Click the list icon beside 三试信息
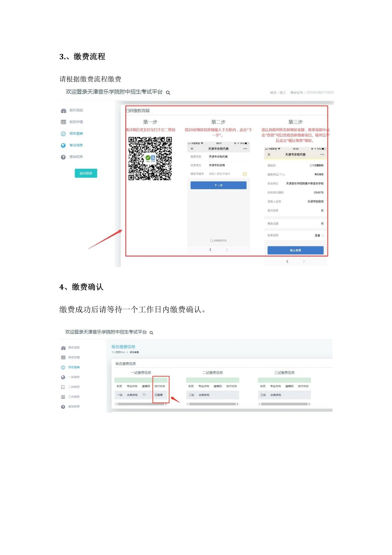The height and width of the screenshot is (555, 392). [x=63, y=397]
